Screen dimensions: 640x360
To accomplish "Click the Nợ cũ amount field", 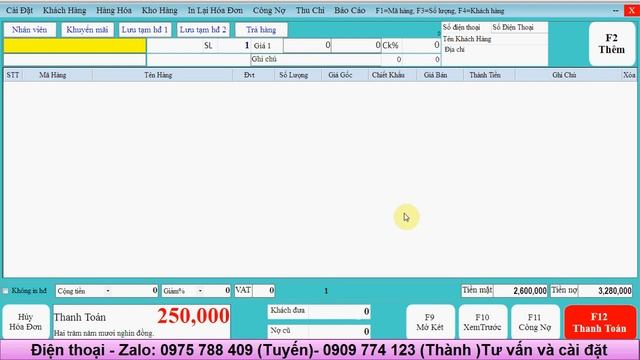I will click(340, 331).
